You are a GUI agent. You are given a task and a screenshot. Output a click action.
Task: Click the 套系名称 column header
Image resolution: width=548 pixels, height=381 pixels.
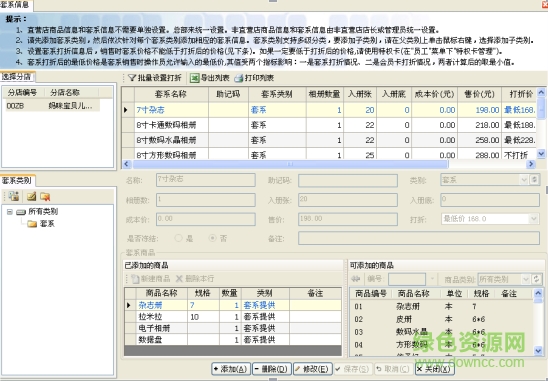(171, 94)
